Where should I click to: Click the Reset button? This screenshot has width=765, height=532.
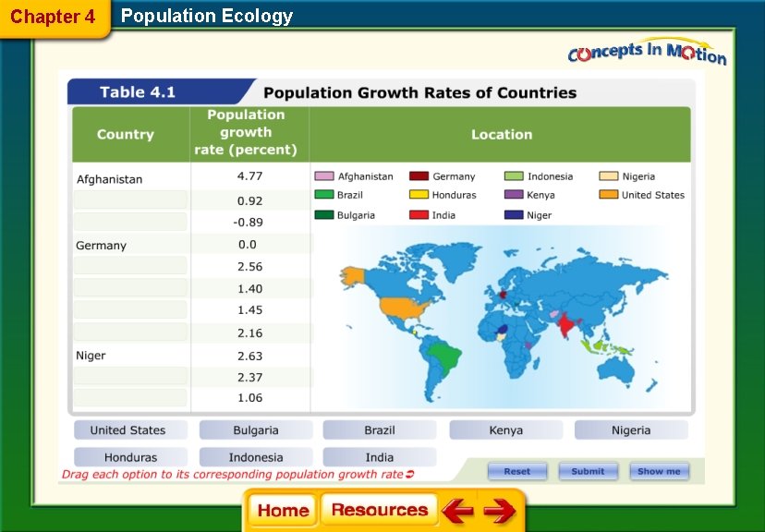517,472
